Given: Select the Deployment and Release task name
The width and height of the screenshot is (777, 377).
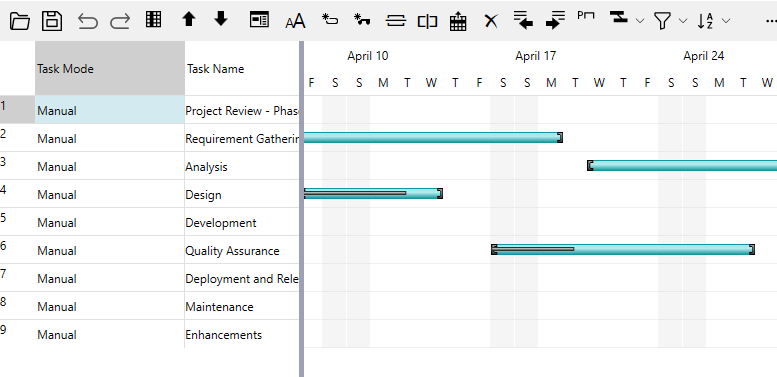Looking at the screenshot, I should pos(242,278).
